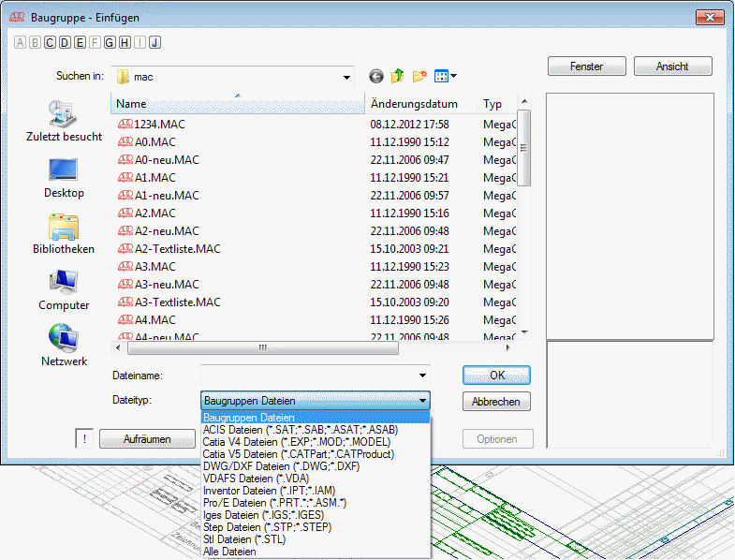The height and width of the screenshot is (560, 735).
Task: Go back using the round back arrow icon
Action: (x=376, y=76)
